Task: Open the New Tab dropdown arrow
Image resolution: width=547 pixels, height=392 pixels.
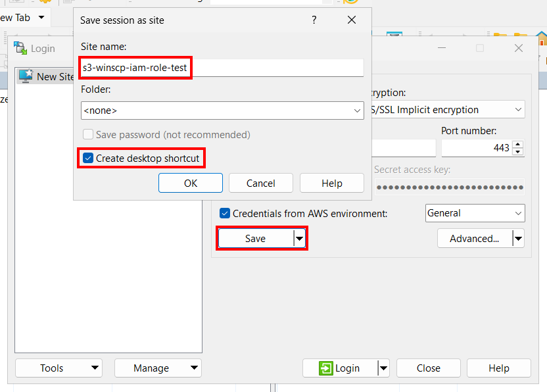Action: pos(41,18)
